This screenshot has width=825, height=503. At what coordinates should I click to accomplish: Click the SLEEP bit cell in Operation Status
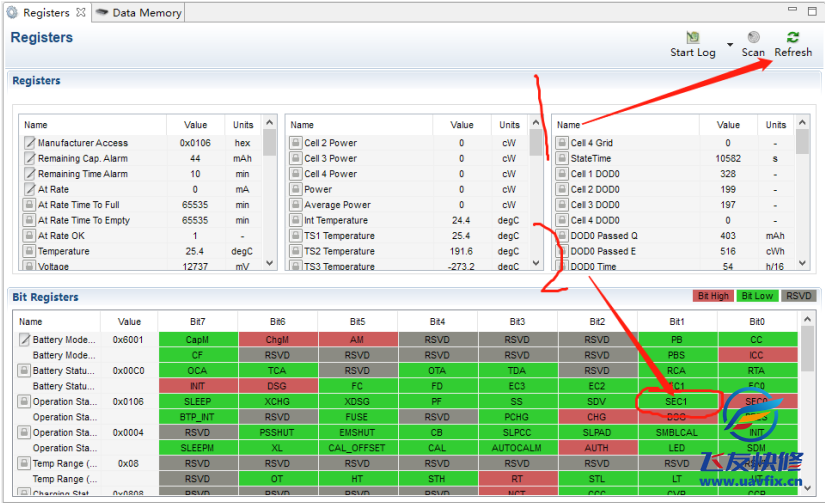(x=198, y=402)
